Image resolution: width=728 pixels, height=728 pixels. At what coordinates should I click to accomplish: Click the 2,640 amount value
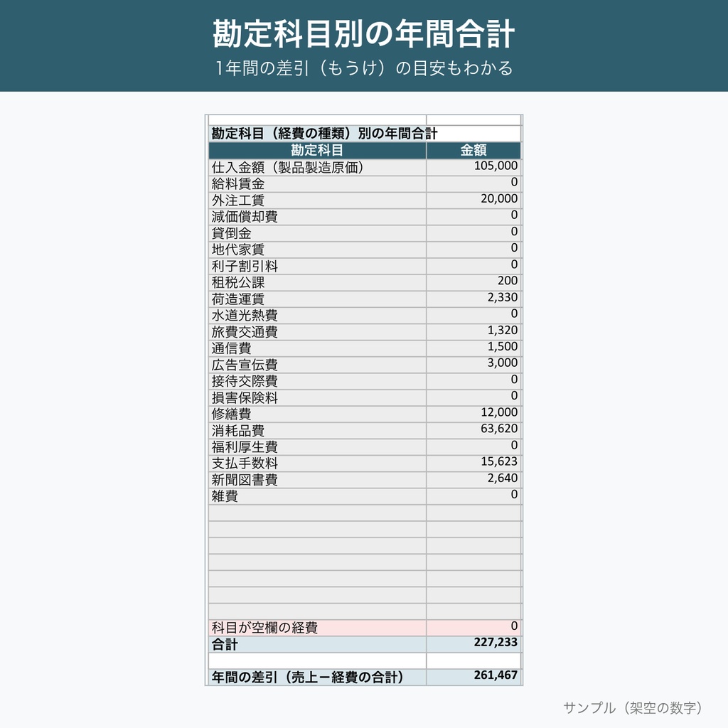point(502,478)
